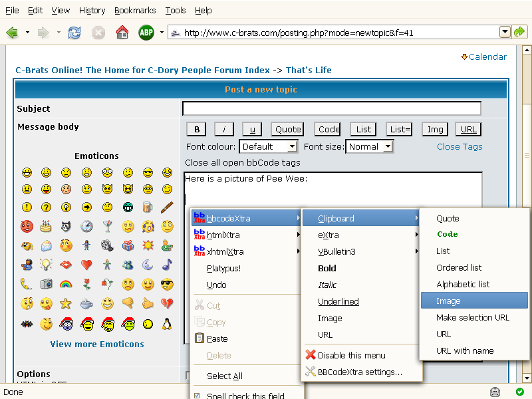Click the greyed Forward arrow icon

click(x=43, y=33)
